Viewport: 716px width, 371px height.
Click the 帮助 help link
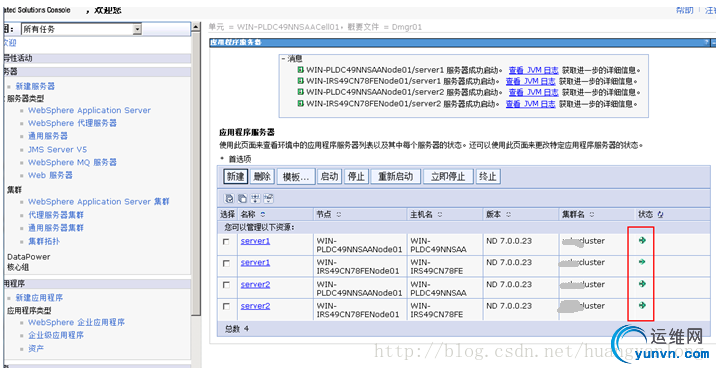pyautogui.click(x=684, y=10)
